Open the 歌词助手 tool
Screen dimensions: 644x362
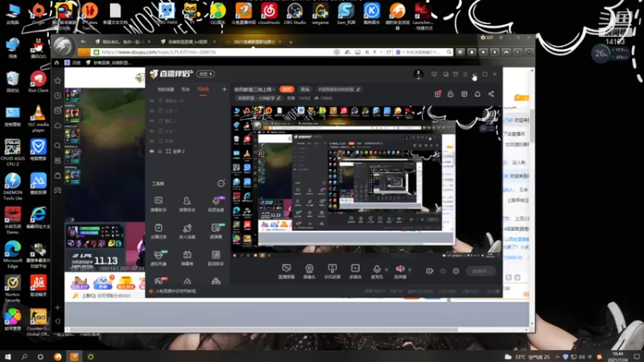pos(216,258)
